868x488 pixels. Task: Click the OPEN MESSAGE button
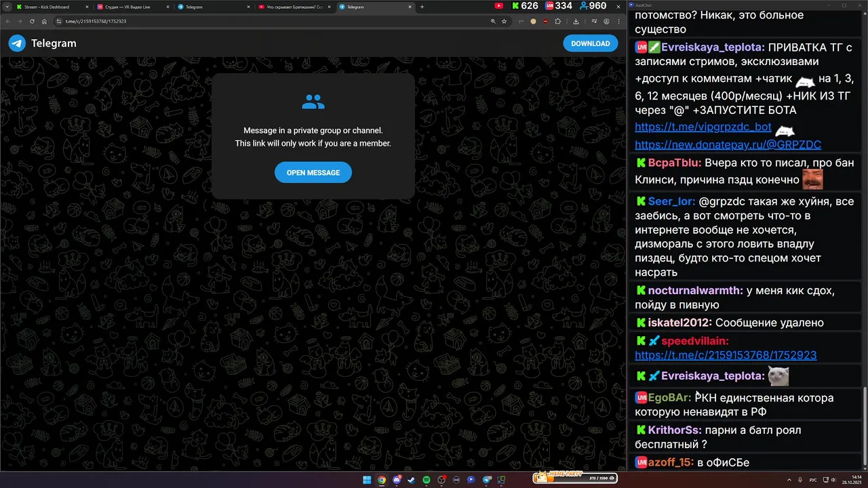click(313, 173)
